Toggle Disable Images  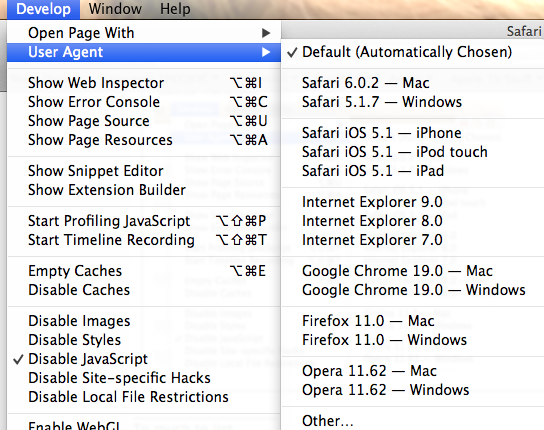click(144, 321)
